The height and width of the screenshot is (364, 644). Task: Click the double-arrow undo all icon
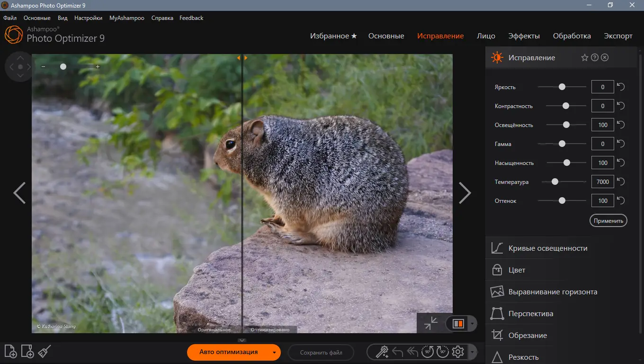(x=412, y=352)
